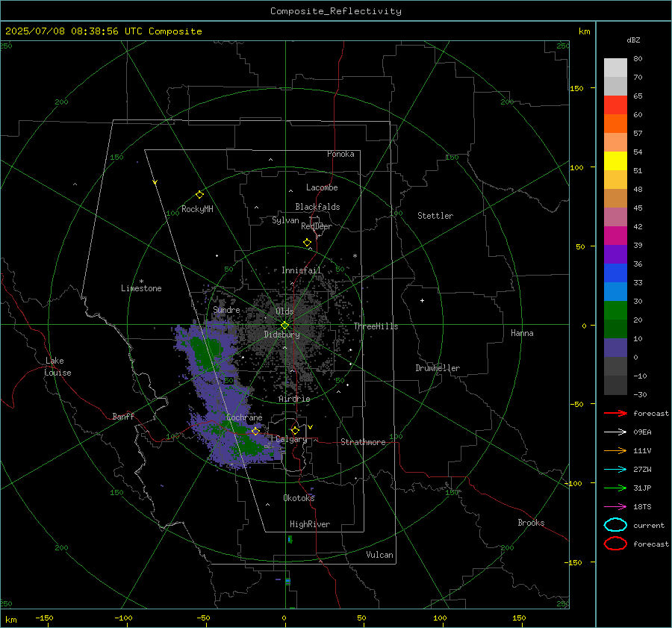
Task: Click the cyan current ellipse icon
Action: pyautogui.click(x=615, y=525)
